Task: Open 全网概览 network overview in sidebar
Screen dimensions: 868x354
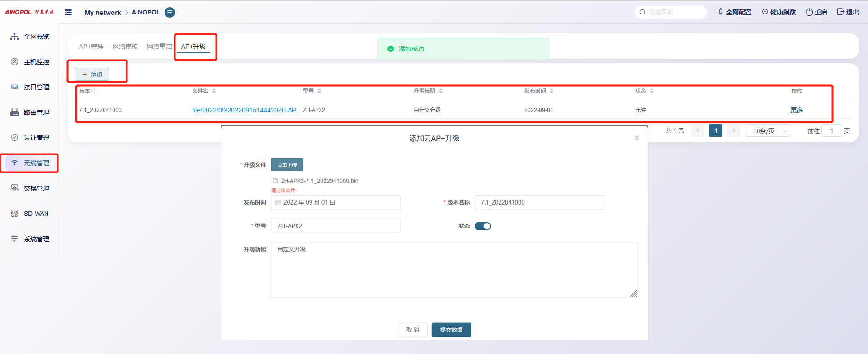Action: [x=30, y=37]
